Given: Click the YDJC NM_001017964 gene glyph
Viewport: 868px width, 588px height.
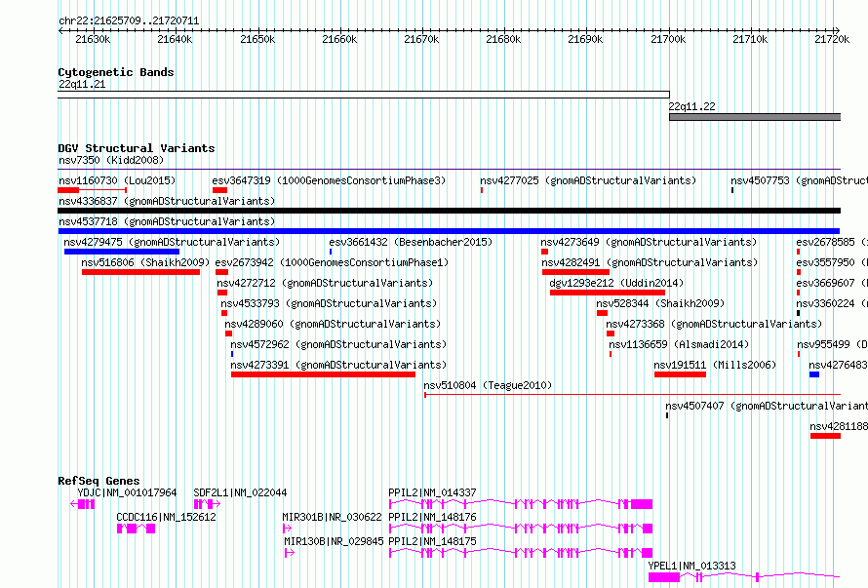Looking at the screenshot, I should coord(83,504).
